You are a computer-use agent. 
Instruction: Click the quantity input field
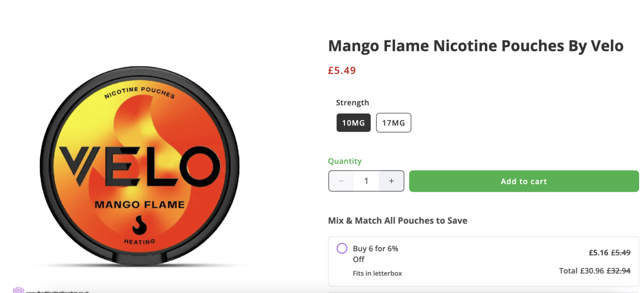tap(367, 181)
